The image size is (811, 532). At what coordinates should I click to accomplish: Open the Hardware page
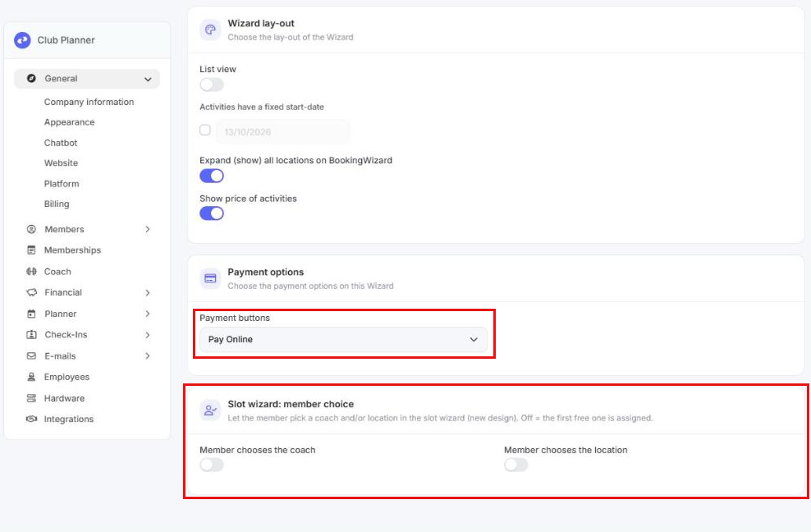[64, 398]
